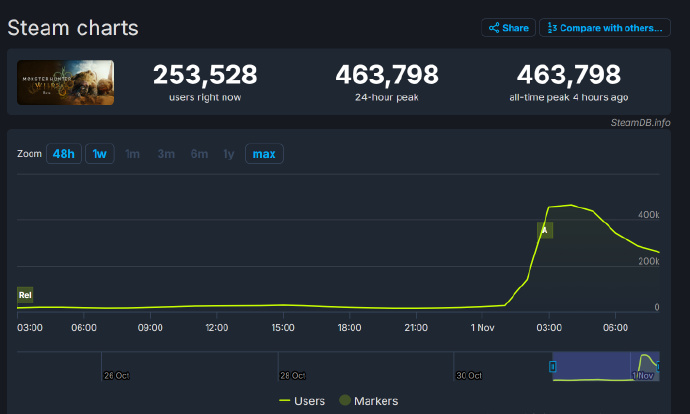The width and height of the screenshot is (690, 414).
Task: Click left handle of navigator range
Action: click(552, 366)
